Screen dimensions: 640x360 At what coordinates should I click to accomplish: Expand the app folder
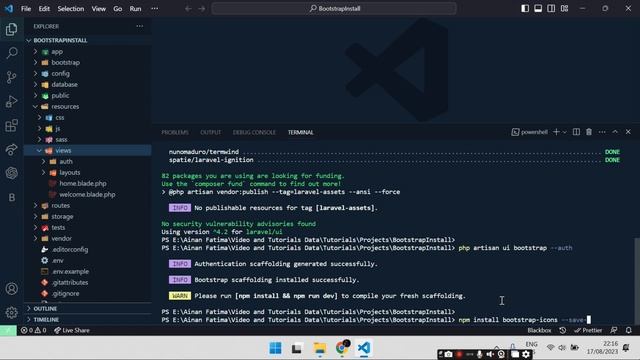(88, 51)
